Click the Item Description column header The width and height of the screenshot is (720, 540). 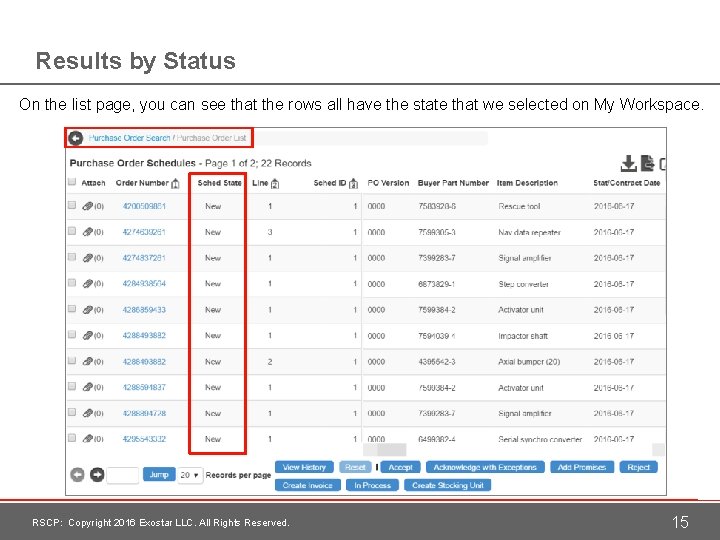pos(527,183)
